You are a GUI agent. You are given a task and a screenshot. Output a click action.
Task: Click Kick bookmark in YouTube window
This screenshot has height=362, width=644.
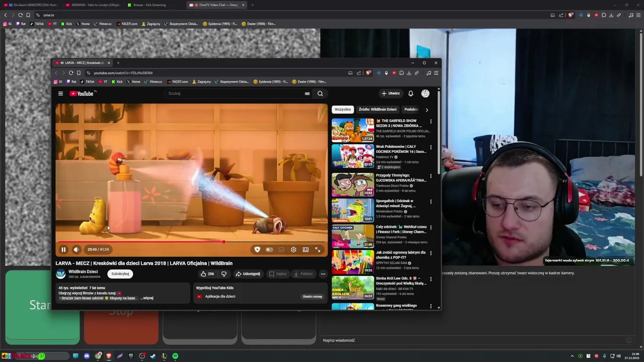click(117, 81)
